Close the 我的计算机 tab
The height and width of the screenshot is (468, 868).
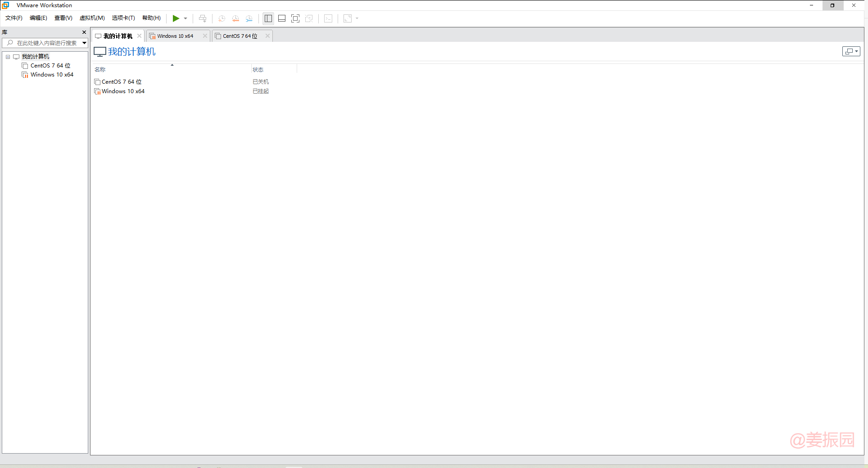(x=139, y=36)
